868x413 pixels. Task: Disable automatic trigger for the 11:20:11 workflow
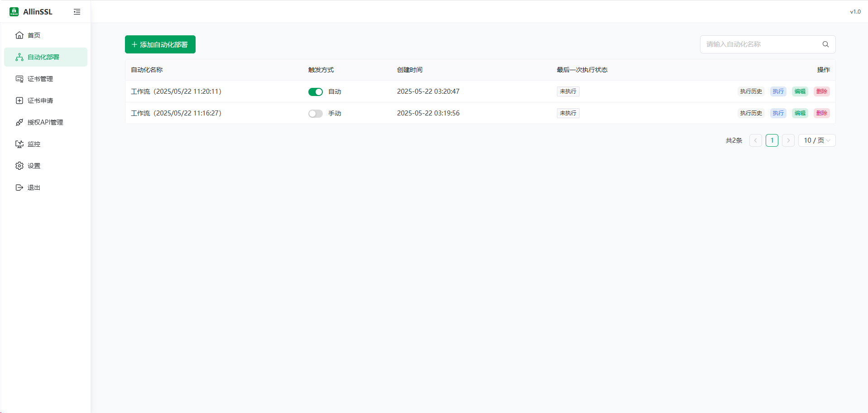[315, 92]
